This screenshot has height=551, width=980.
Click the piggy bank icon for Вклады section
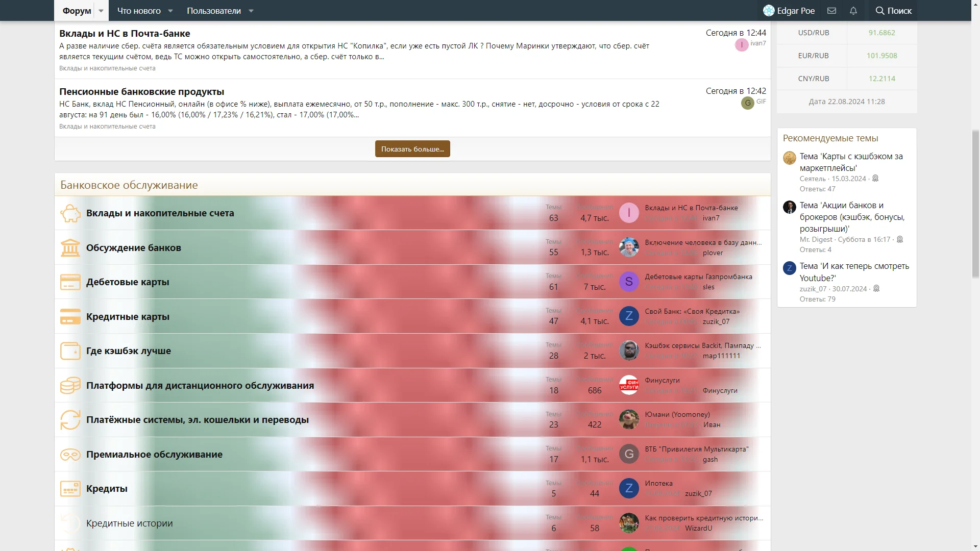(x=70, y=213)
